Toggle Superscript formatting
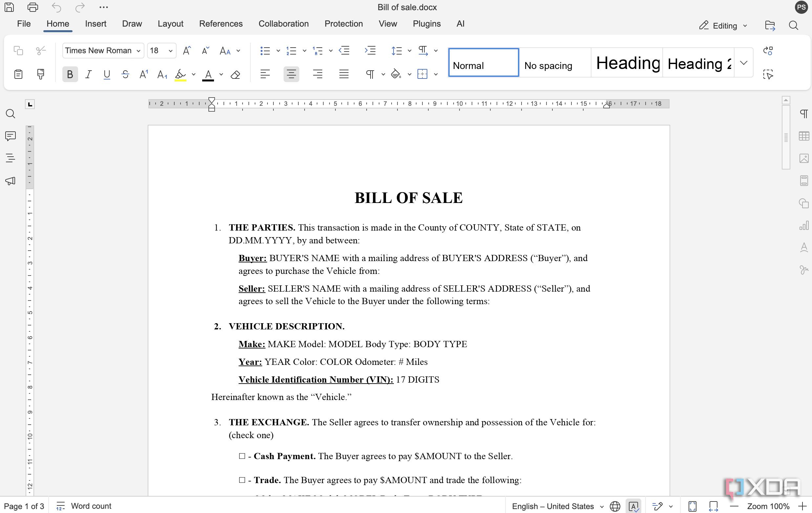 [x=144, y=74]
